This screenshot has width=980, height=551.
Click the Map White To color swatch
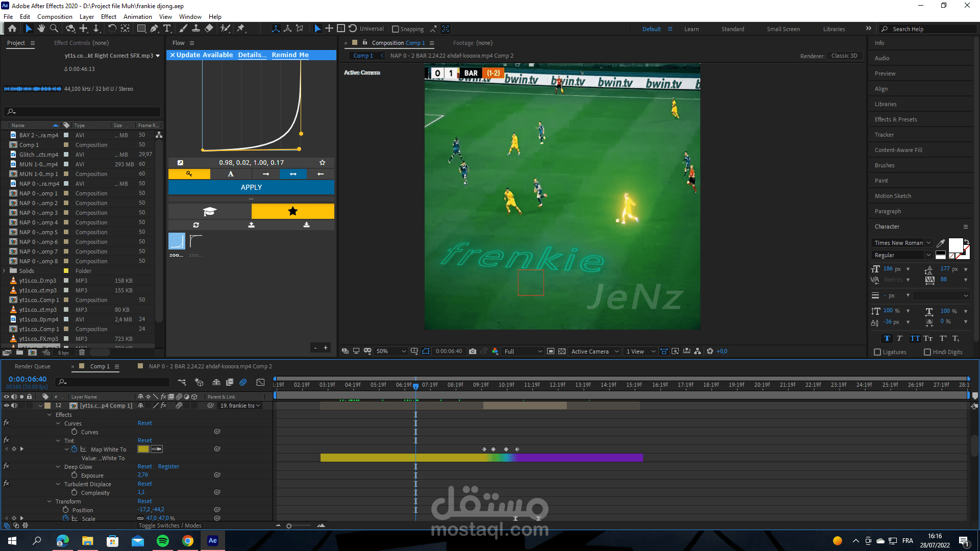click(143, 449)
